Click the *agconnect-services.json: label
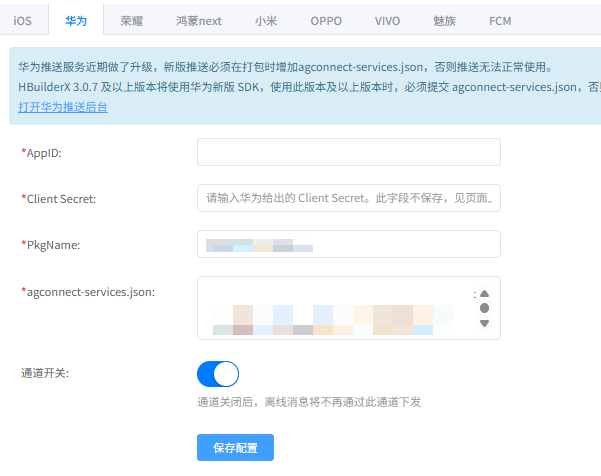 (x=88, y=292)
